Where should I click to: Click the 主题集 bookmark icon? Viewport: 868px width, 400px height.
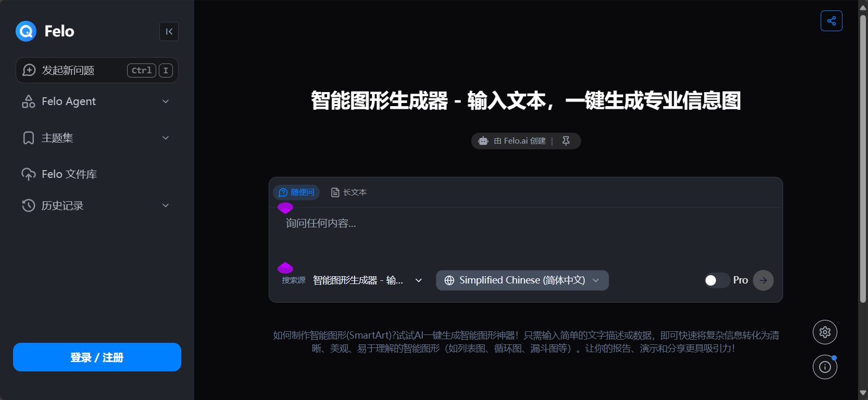point(29,138)
